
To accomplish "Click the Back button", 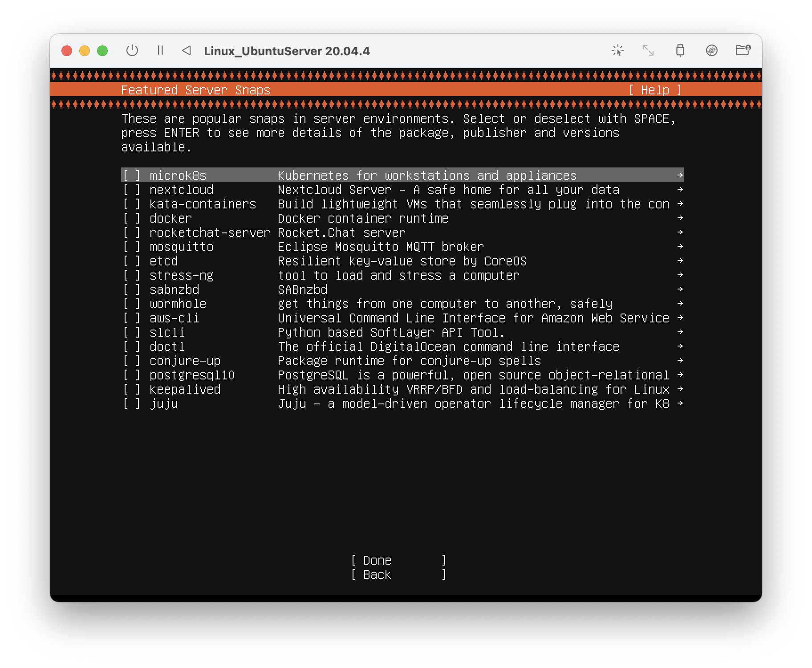I will (x=399, y=574).
